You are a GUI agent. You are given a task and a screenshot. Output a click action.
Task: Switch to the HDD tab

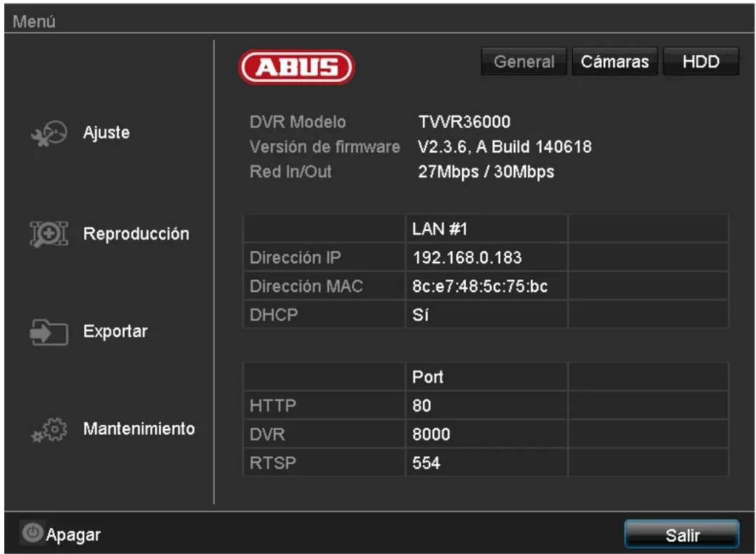pos(701,61)
